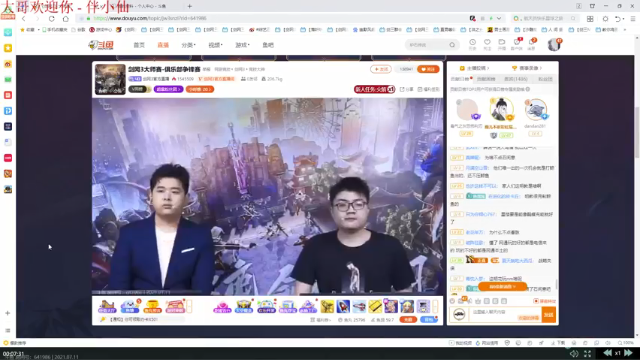The image size is (640, 360).
Task: Open the client download icon with badge
Action: 517,42
